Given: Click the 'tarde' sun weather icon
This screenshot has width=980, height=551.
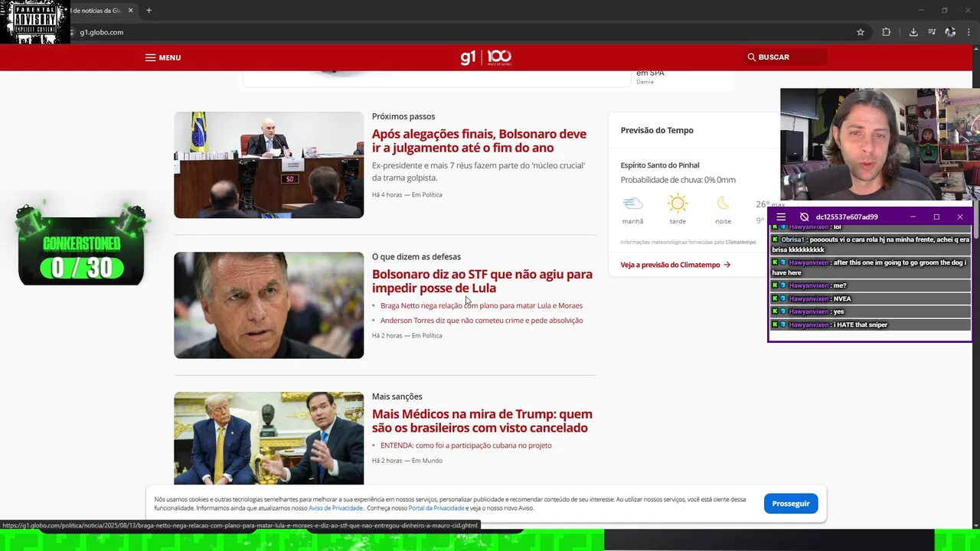Looking at the screenshot, I should tap(678, 204).
